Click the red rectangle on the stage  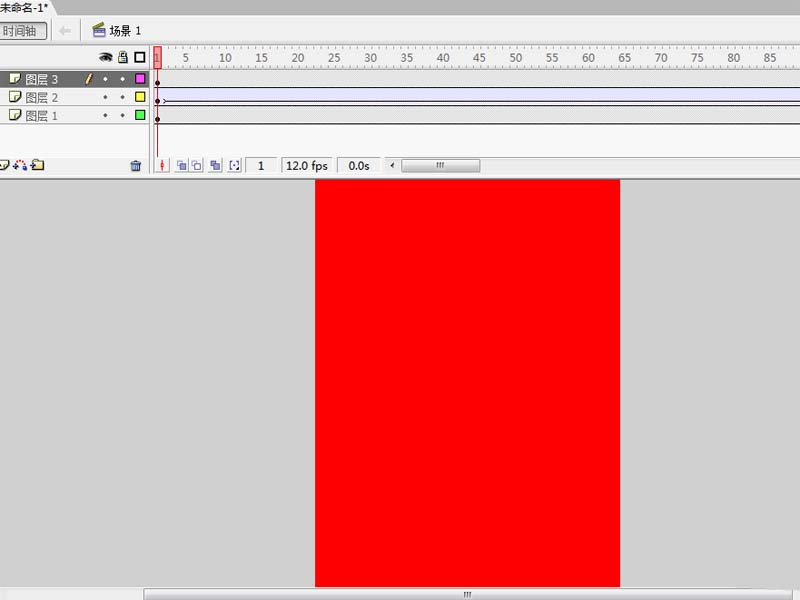[467, 383]
